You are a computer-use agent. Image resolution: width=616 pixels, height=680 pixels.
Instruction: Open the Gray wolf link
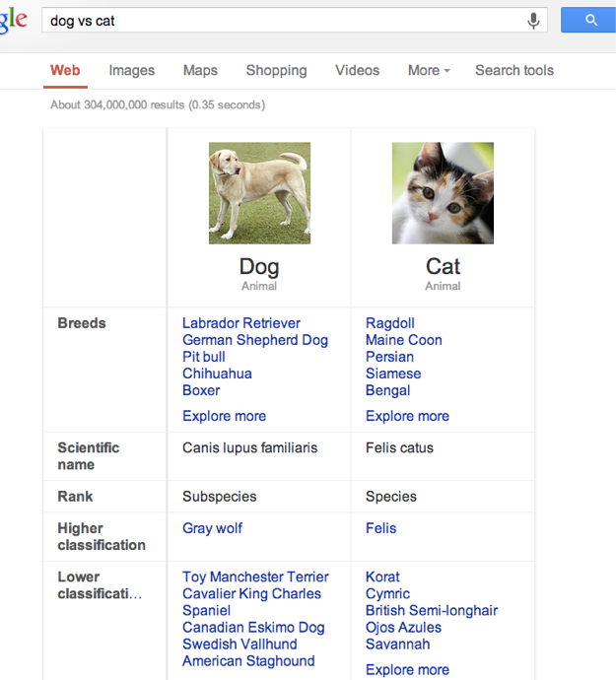(212, 528)
